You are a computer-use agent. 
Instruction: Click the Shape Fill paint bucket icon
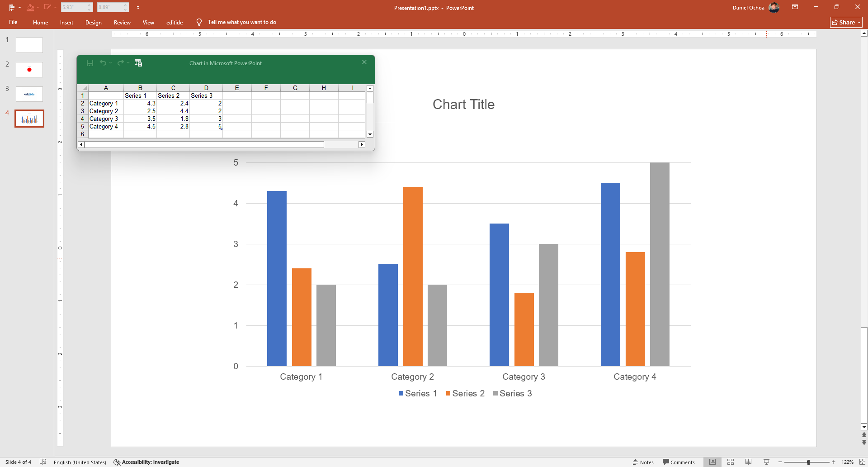30,8
